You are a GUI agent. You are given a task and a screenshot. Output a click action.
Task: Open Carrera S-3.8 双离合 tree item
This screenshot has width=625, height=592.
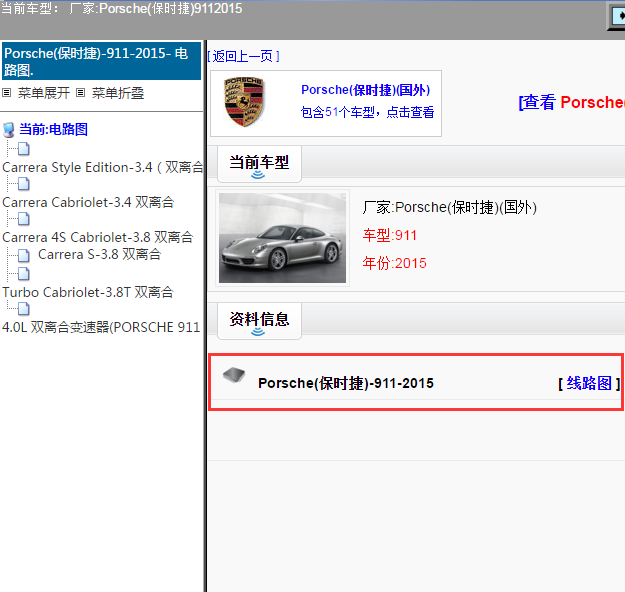pyautogui.click(x=100, y=255)
